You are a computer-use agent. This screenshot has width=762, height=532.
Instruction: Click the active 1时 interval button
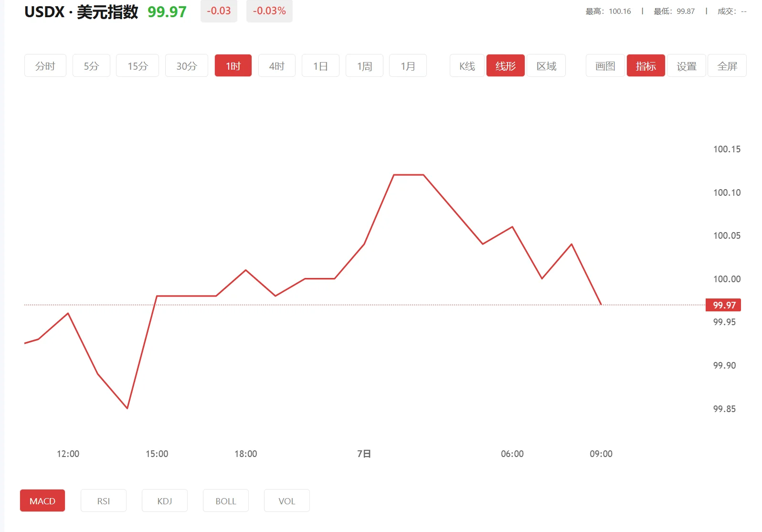(233, 66)
